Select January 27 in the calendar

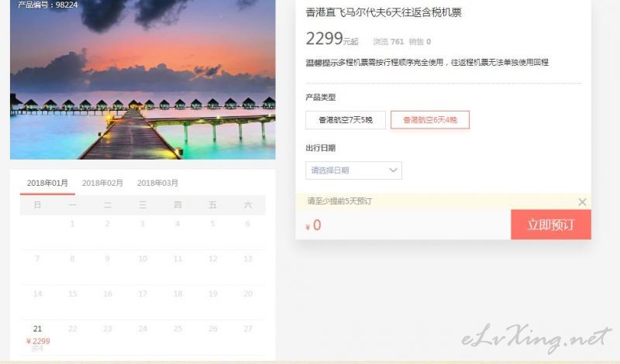(247, 329)
